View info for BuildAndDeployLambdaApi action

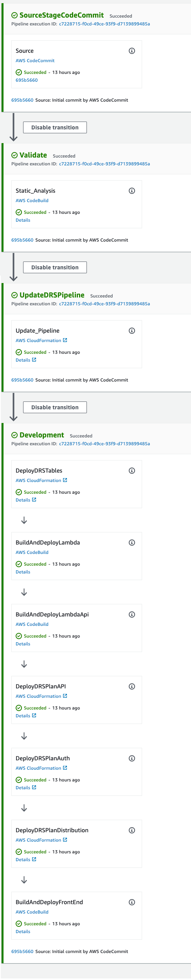[132, 615]
